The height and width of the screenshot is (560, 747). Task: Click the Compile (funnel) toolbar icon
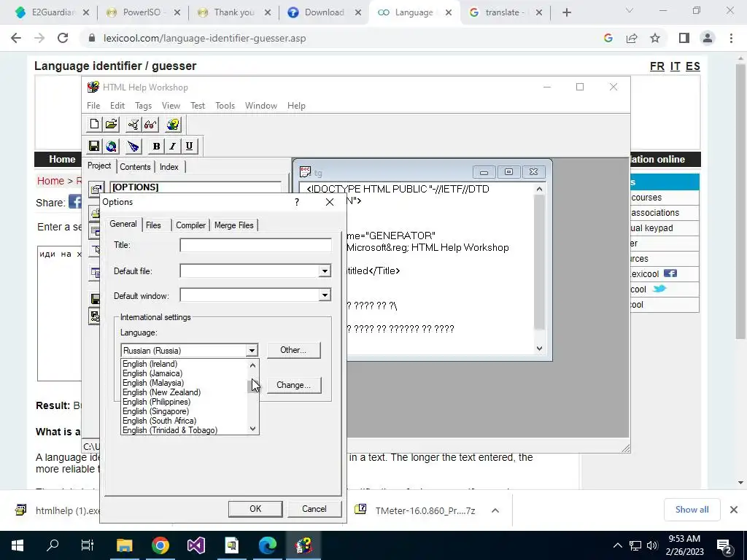[133, 124]
